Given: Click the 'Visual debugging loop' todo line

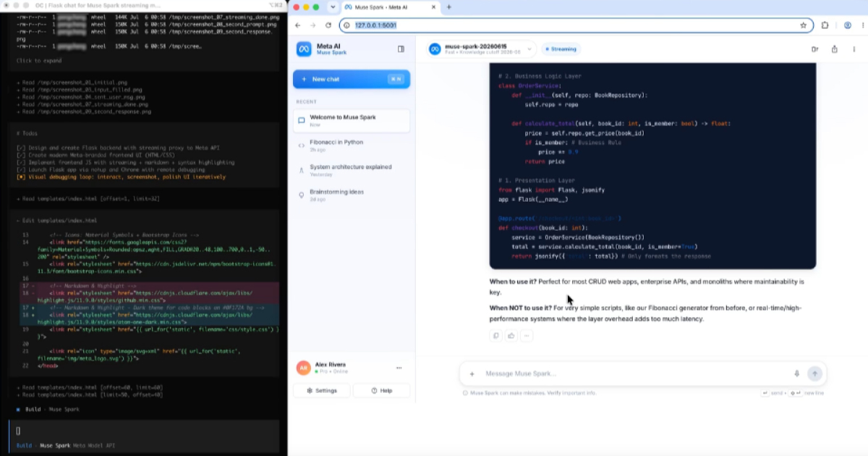Looking at the screenshot, I should click(121, 177).
